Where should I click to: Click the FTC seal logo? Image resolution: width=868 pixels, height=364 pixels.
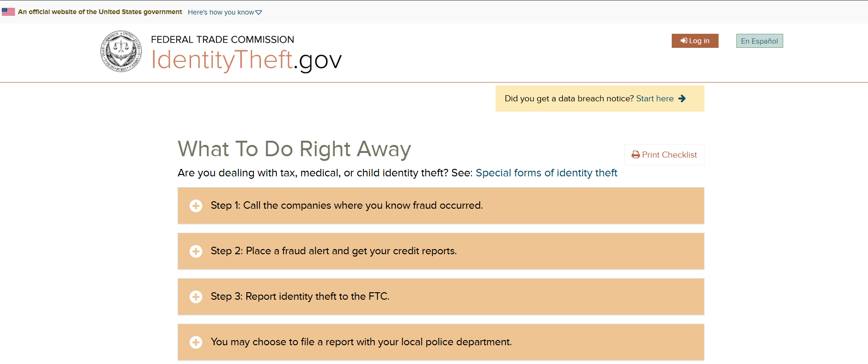click(x=120, y=52)
